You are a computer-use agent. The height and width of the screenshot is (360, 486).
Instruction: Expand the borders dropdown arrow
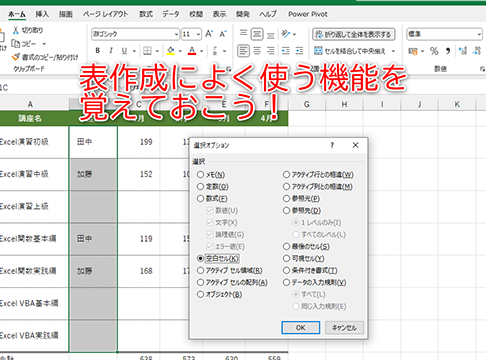click(x=157, y=51)
